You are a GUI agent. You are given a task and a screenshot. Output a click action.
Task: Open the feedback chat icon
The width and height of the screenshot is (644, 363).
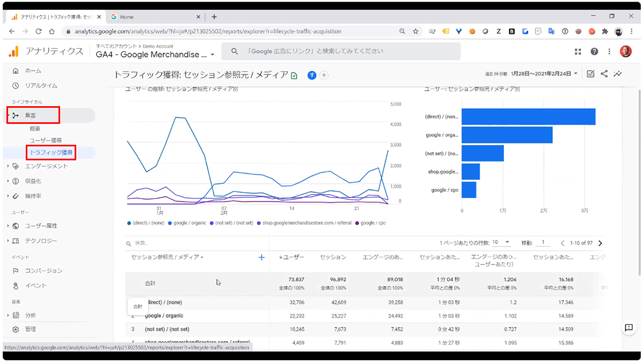[628, 328]
